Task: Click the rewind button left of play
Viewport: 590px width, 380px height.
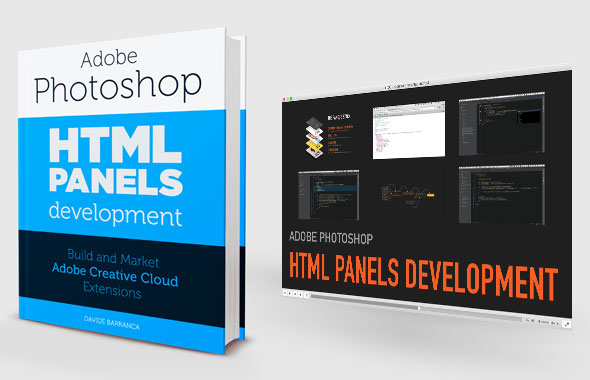Action: click(285, 293)
